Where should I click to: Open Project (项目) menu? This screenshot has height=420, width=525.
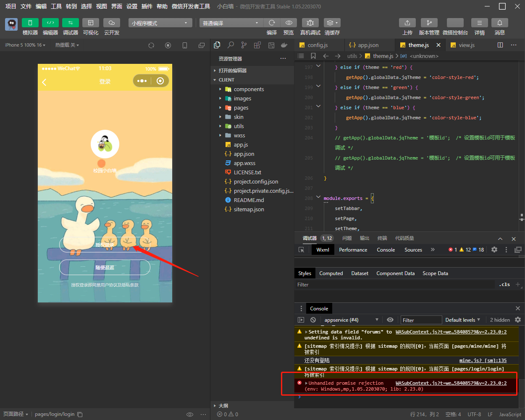click(10, 6)
